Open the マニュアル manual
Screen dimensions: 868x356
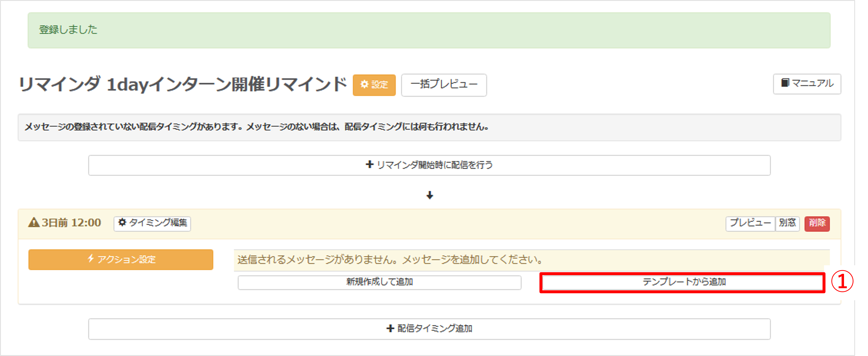click(x=807, y=84)
